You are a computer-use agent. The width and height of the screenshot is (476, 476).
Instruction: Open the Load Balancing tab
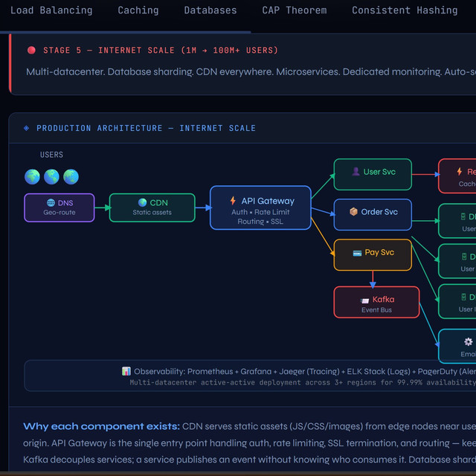pos(51,10)
